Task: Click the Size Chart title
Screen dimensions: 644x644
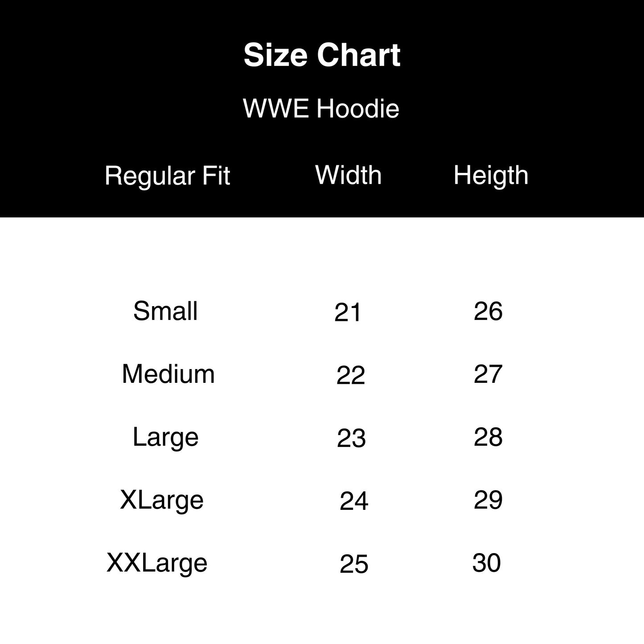Action: pos(322,55)
